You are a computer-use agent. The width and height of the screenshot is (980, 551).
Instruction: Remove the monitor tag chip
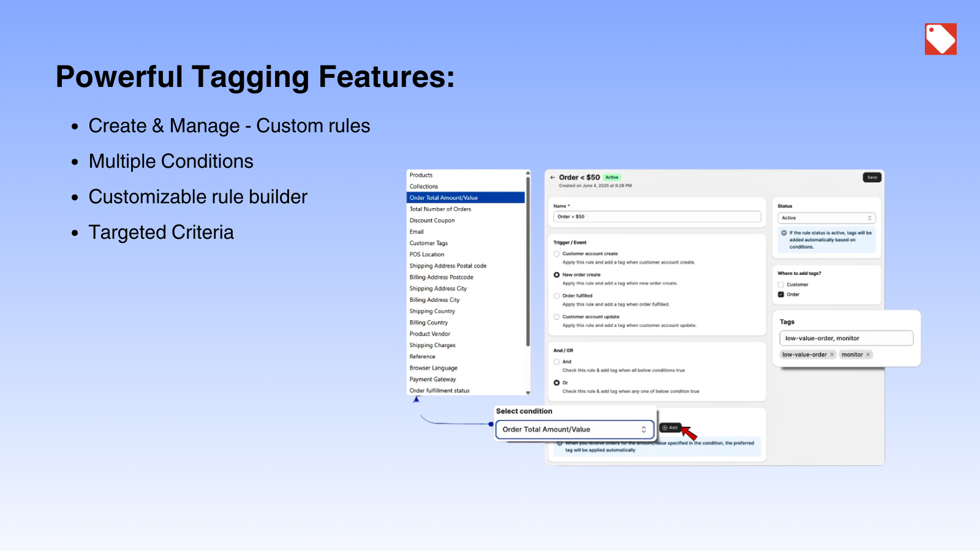click(868, 354)
